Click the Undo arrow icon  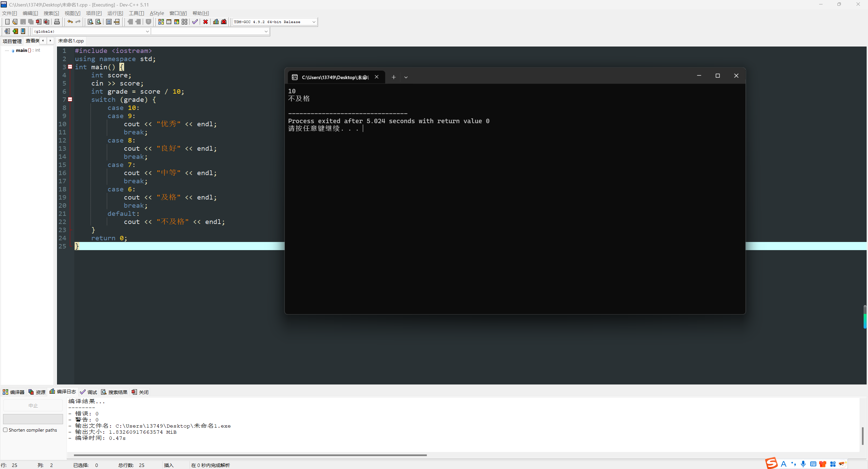(70, 22)
